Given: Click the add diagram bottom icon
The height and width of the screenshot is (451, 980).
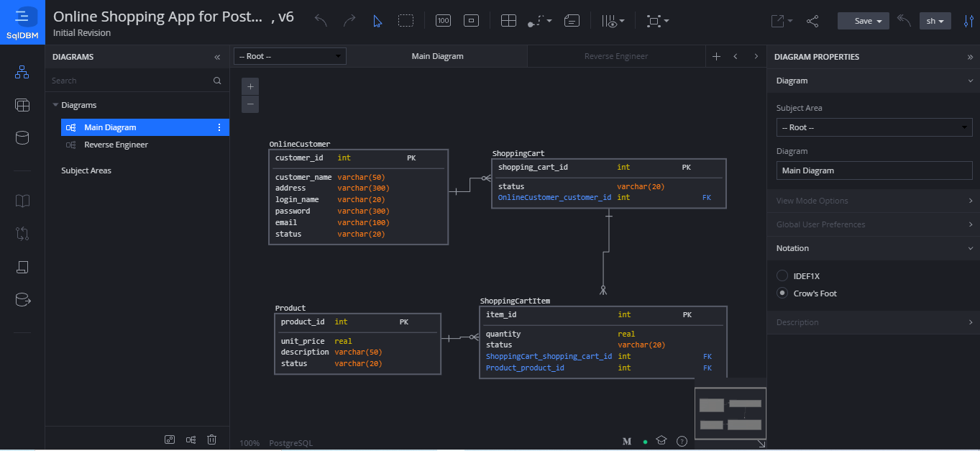Looking at the screenshot, I should coord(191,439).
